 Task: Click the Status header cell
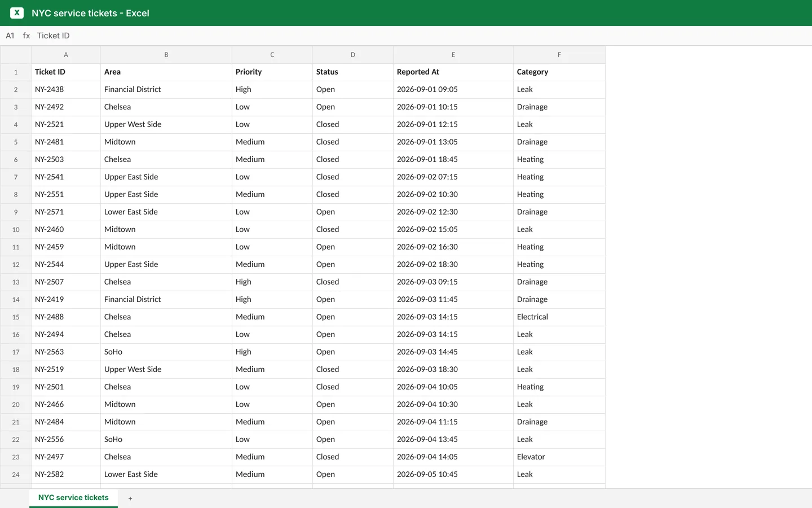point(353,72)
